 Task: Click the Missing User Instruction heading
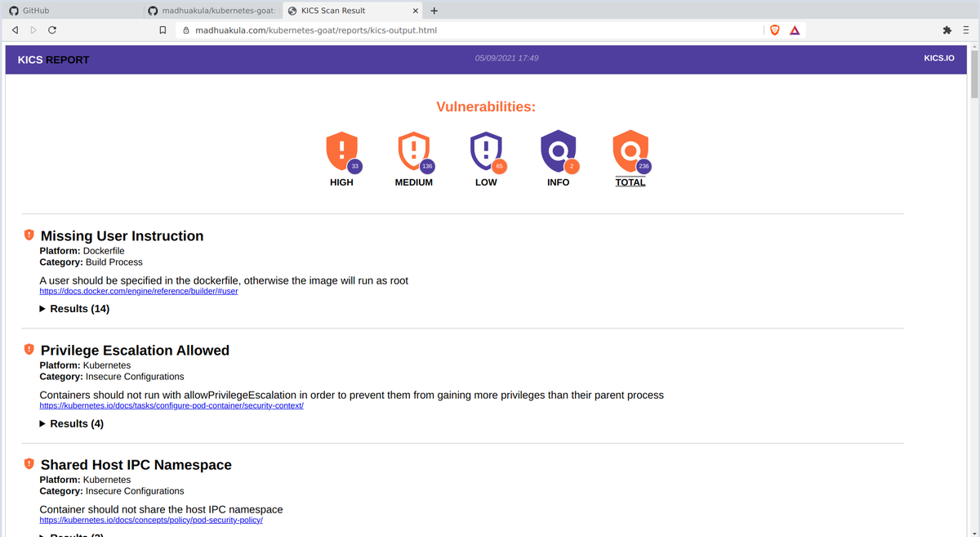[x=122, y=235]
